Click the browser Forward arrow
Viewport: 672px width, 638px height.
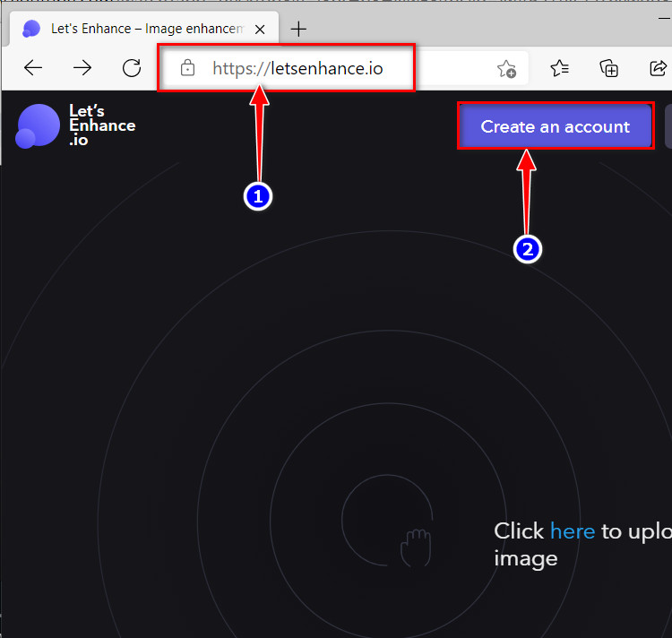[82, 68]
